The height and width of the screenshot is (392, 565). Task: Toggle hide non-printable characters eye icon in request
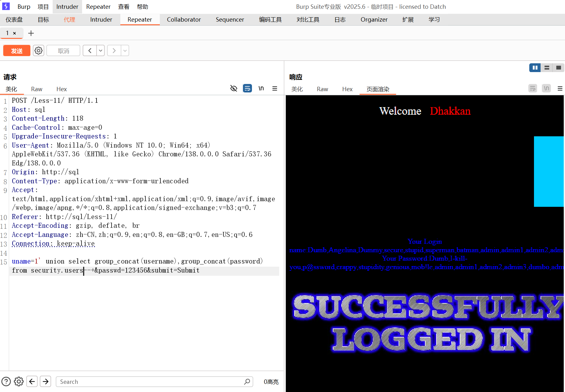pos(234,88)
